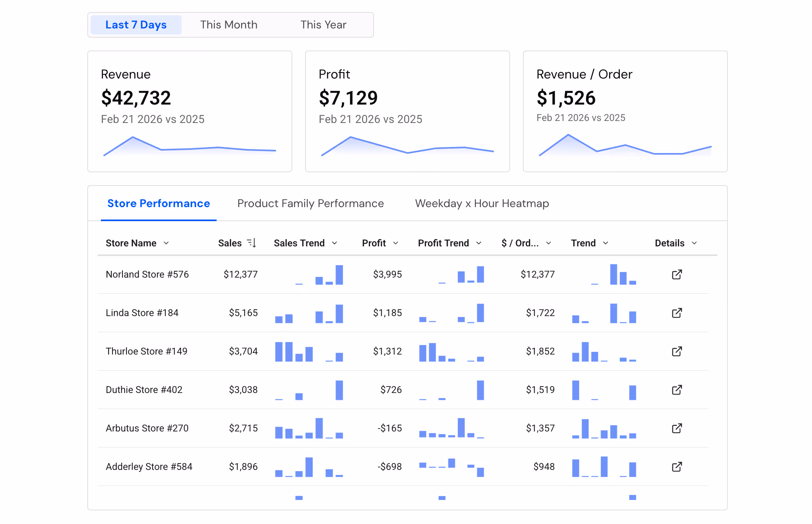
Task: Open details icon for Duthie Store #402
Action: click(x=677, y=390)
